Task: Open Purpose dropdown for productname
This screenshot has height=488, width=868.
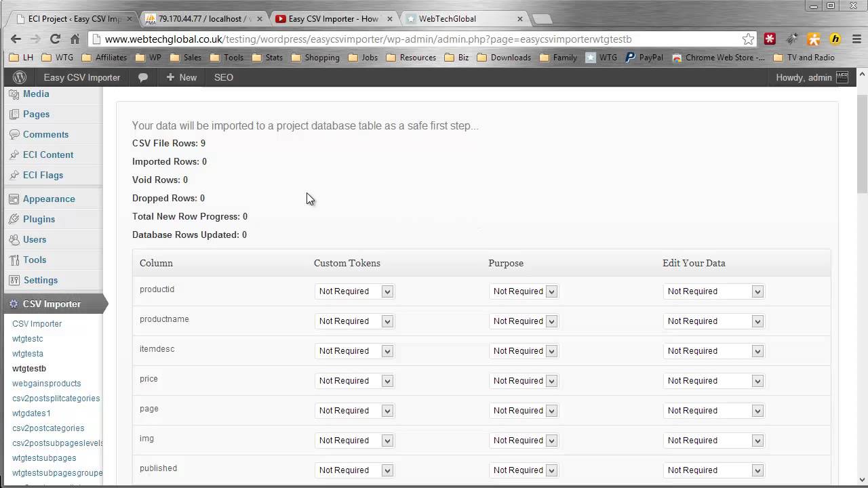Action: (x=523, y=321)
